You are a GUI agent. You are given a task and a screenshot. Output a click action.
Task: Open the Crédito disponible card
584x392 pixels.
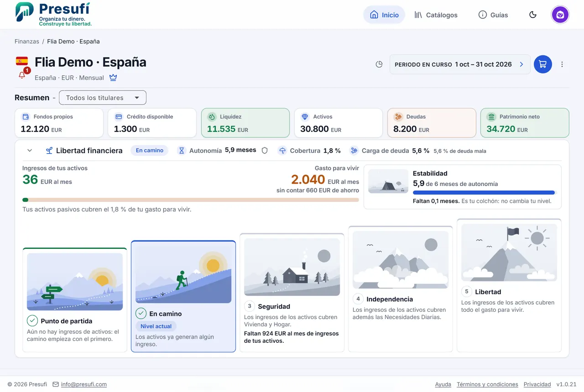152,123
